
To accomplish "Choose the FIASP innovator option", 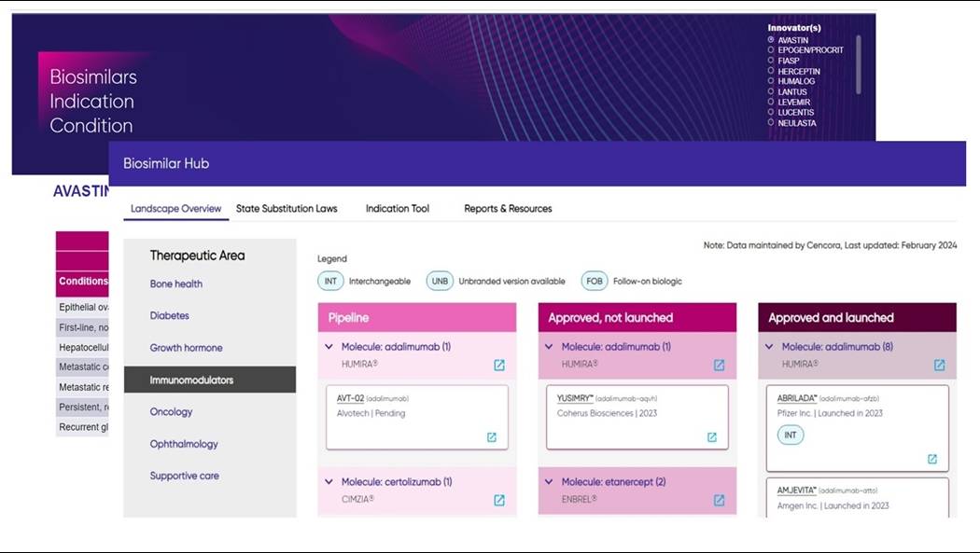I will [771, 61].
